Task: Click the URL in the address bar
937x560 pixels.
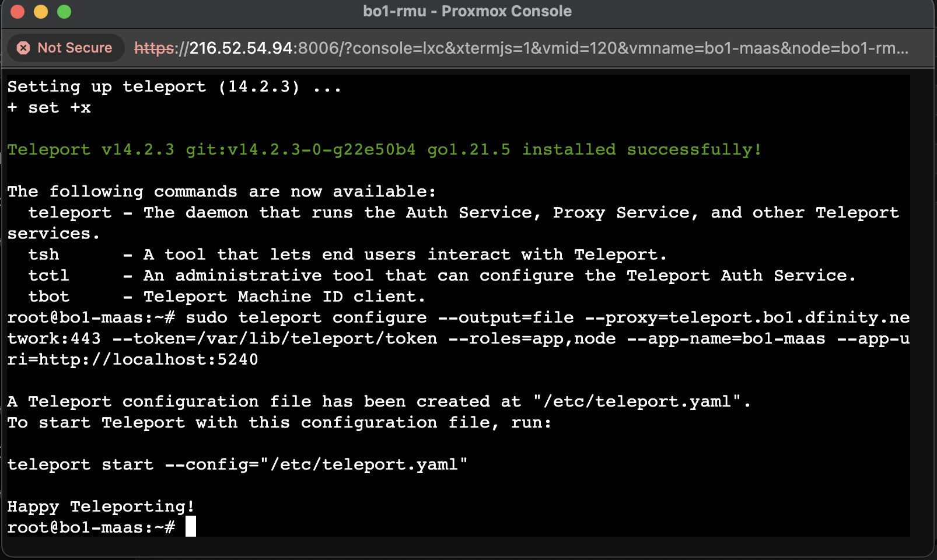Action: tap(522, 48)
